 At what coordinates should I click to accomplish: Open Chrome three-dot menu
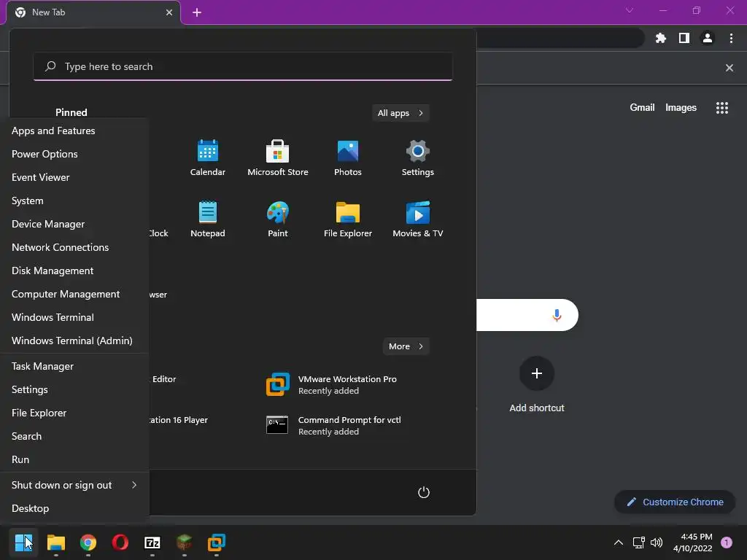pyautogui.click(x=731, y=38)
